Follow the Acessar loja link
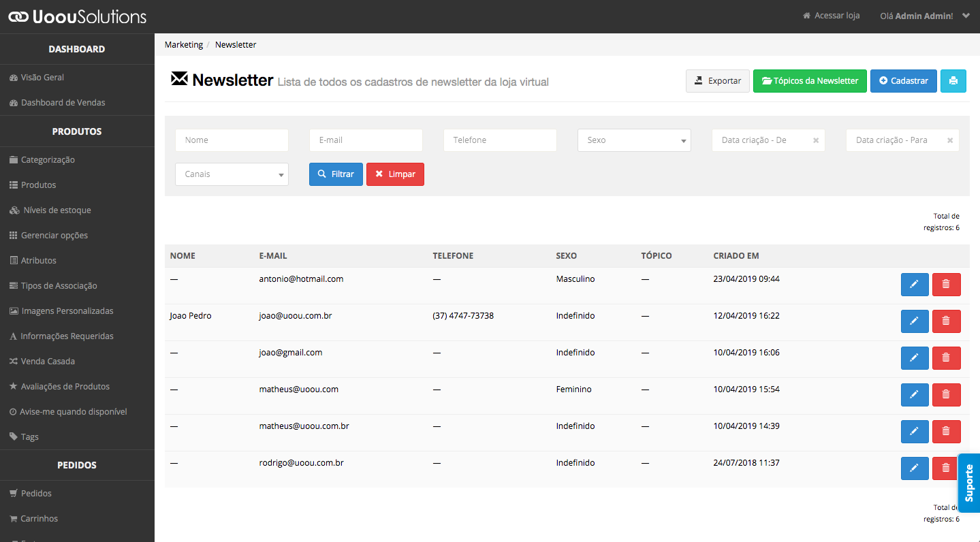 (x=832, y=16)
